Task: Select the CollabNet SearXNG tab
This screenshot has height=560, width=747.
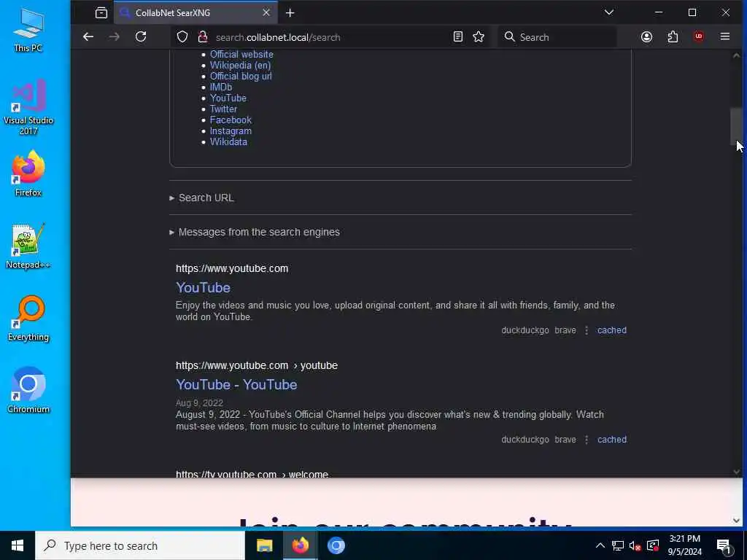Action: (x=196, y=13)
